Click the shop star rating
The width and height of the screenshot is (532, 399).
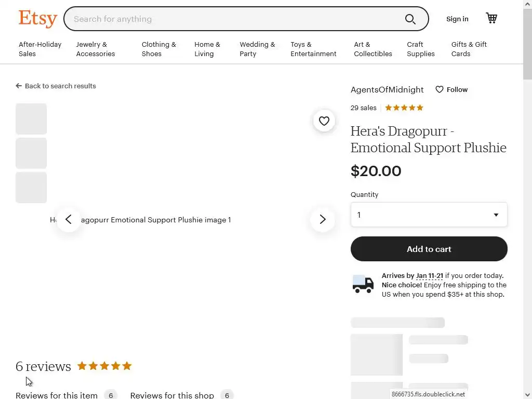[404, 108]
